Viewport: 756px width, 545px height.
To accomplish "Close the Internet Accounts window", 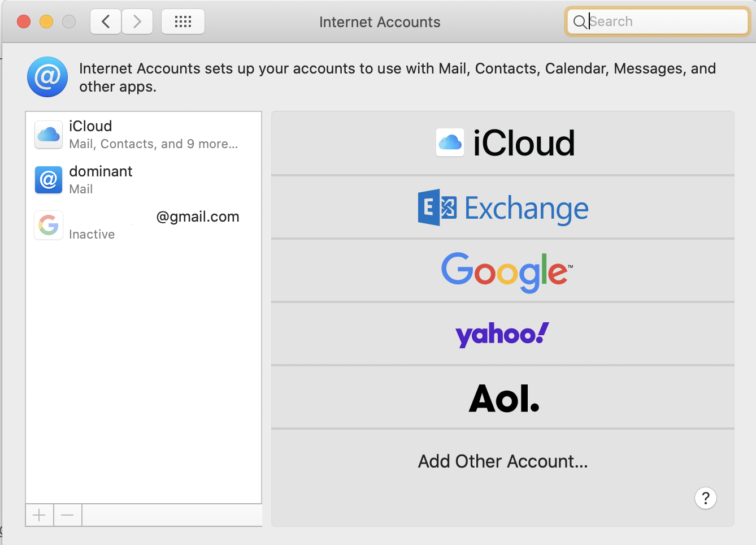I will [x=24, y=21].
